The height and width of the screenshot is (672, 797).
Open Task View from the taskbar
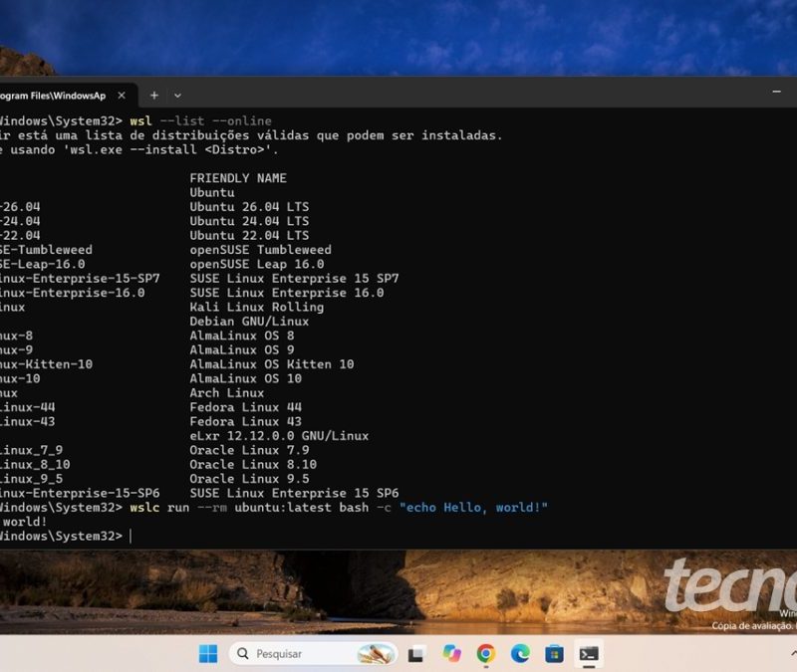pos(416,654)
